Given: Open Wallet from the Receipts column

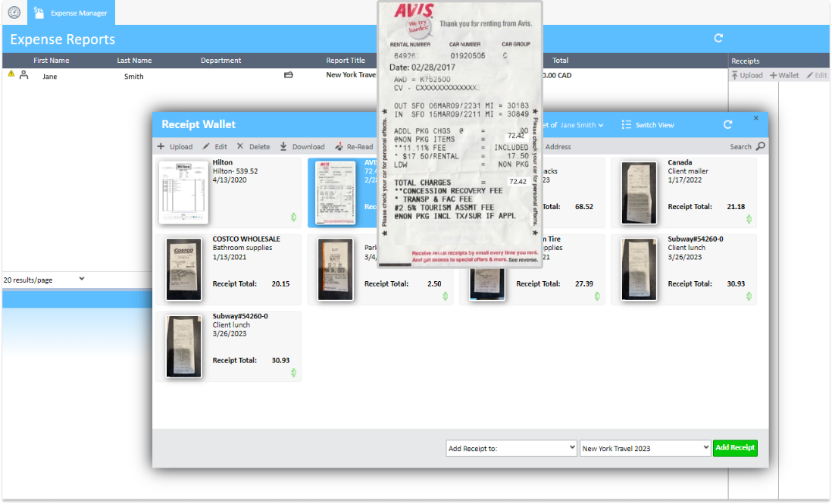Looking at the screenshot, I should pos(784,75).
